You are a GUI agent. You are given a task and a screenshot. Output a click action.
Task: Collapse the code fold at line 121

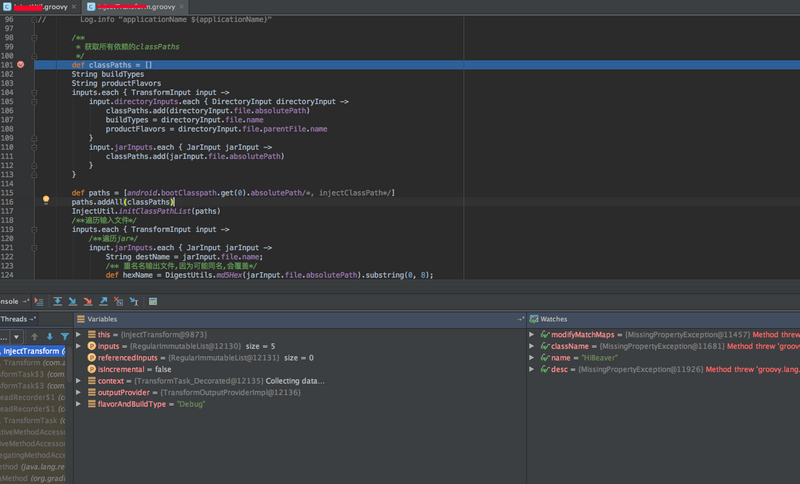[x=34, y=248]
